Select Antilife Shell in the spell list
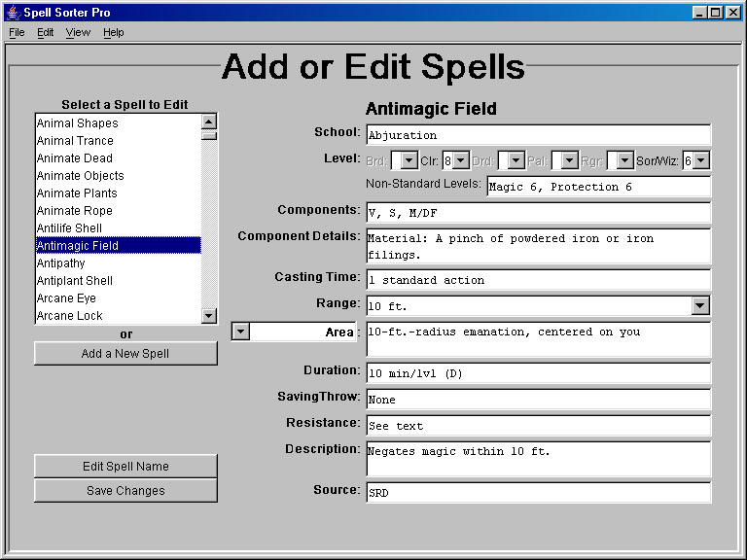 pos(118,228)
